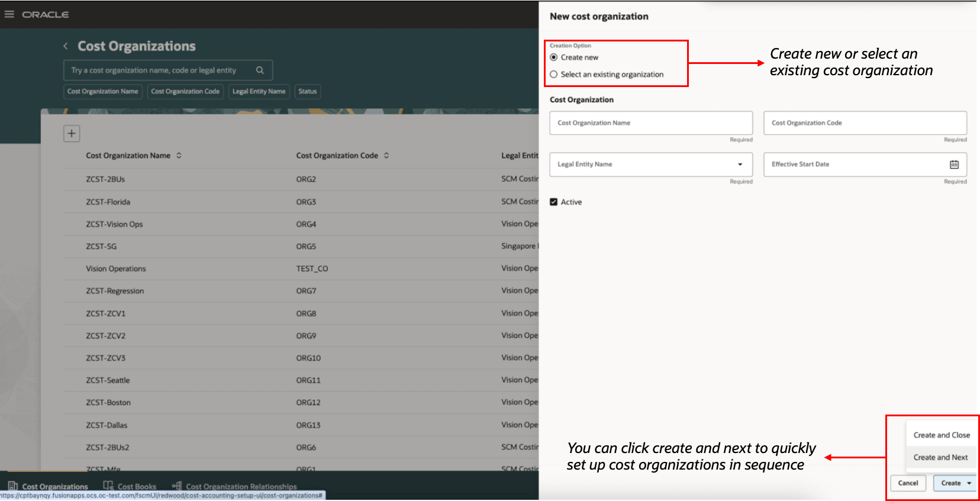
Task: Select the ZCST-SG row name
Action: coord(101,246)
